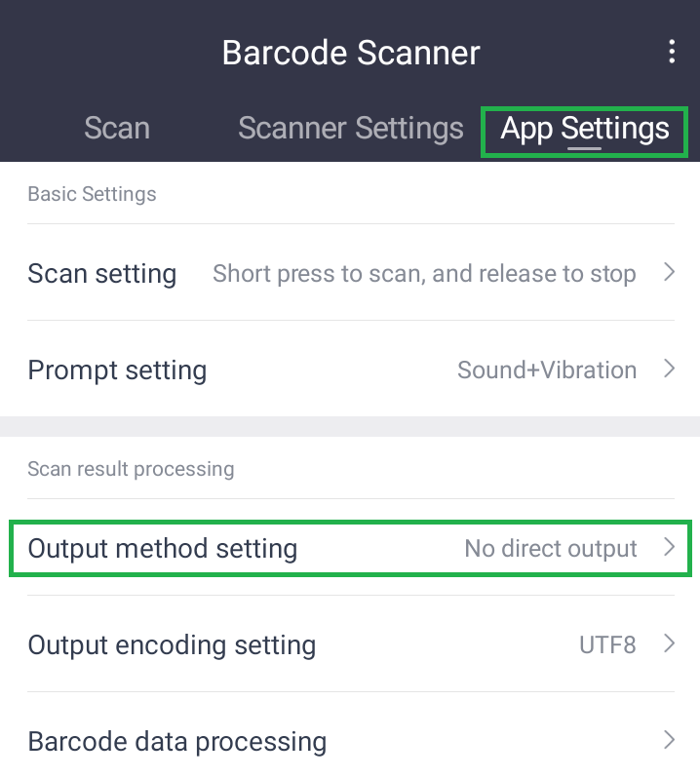The image size is (700, 778).
Task: Click the "No direct output" value
Action: coord(551,549)
